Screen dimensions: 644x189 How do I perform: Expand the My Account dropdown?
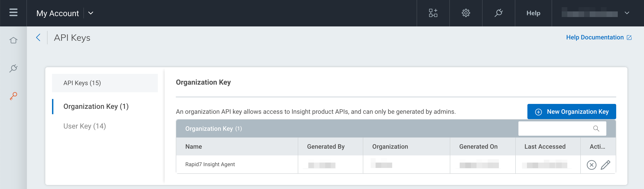pyautogui.click(x=91, y=13)
